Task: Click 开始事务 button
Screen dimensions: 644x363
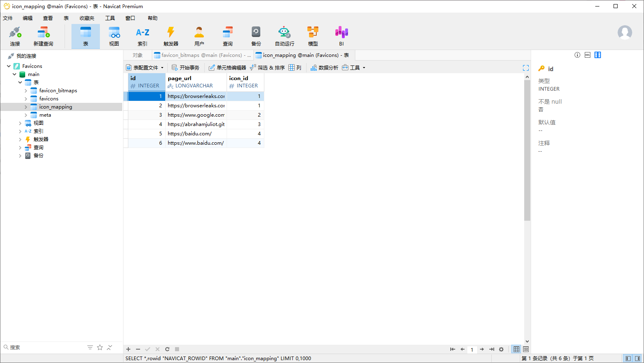Action: (186, 68)
